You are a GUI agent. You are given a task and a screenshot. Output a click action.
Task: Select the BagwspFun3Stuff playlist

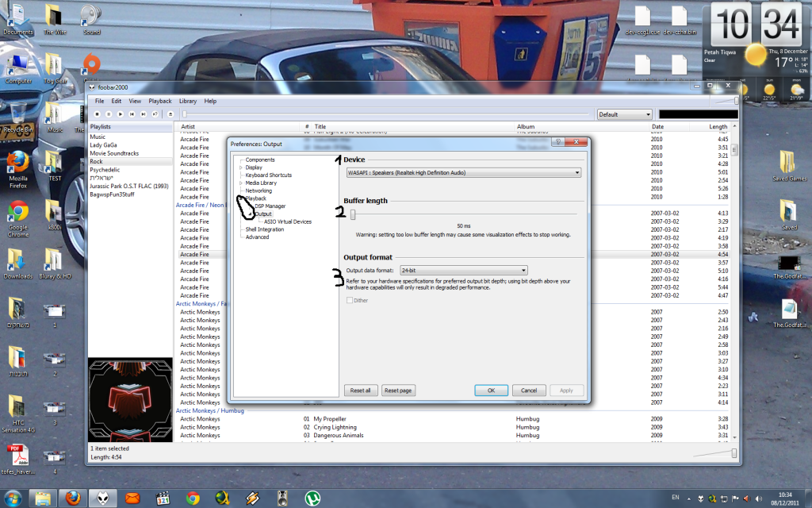pyautogui.click(x=112, y=194)
